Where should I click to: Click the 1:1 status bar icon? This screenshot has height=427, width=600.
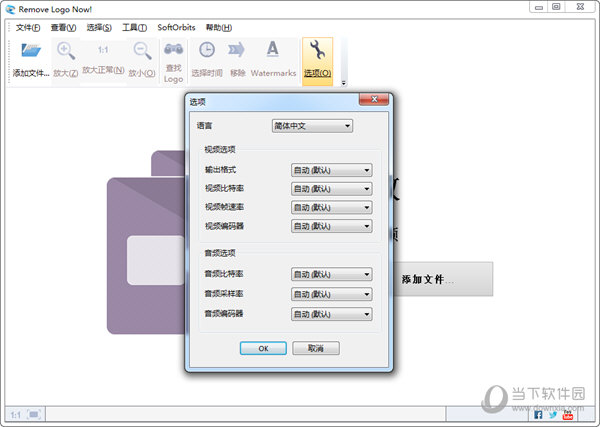pyautogui.click(x=16, y=415)
